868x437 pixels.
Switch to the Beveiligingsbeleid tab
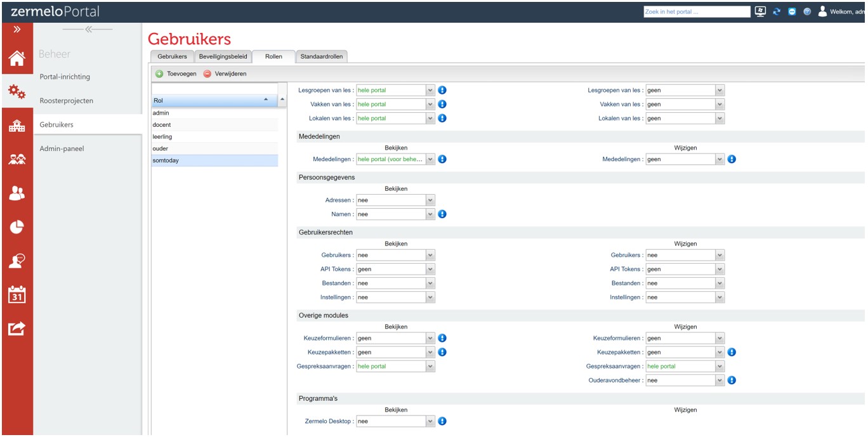pyautogui.click(x=223, y=56)
